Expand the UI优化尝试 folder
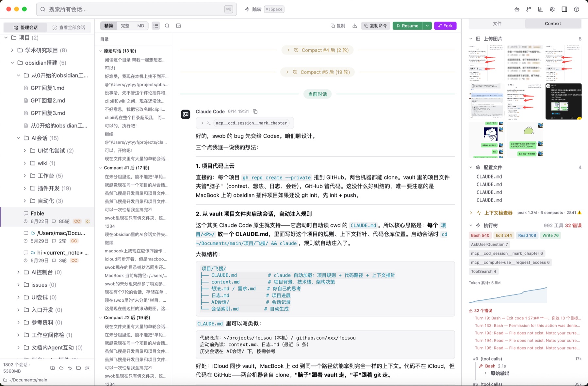Viewport: 588px width, 386px height. click(x=24, y=151)
